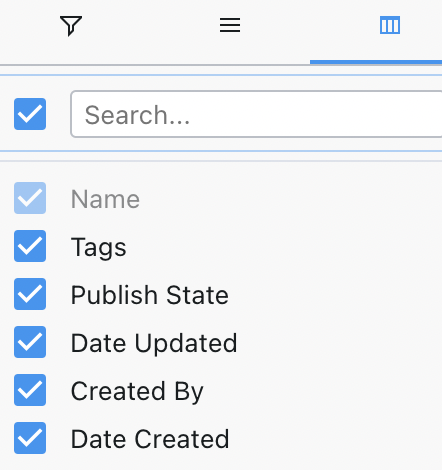
Task: Uncheck the Publish State checkbox
Action: 30,294
